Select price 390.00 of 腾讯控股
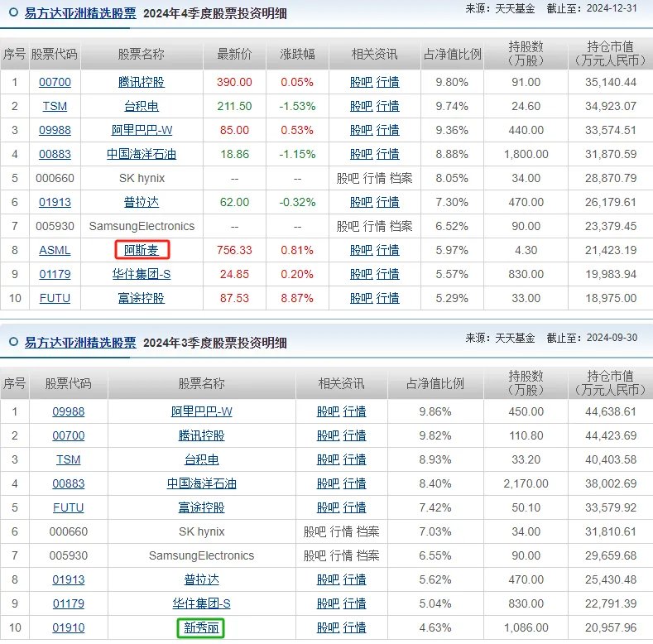This screenshot has height=644, width=653. pyautogui.click(x=234, y=83)
